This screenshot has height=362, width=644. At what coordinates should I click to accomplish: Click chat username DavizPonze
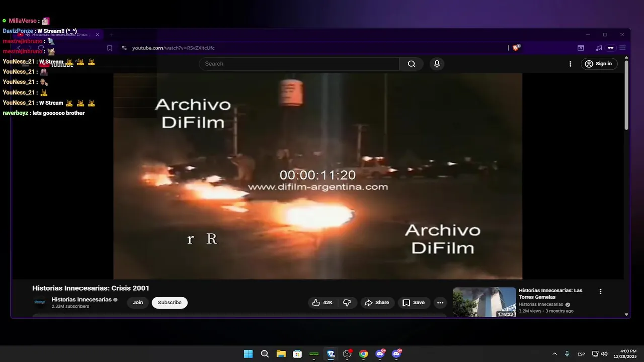click(18, 31)
